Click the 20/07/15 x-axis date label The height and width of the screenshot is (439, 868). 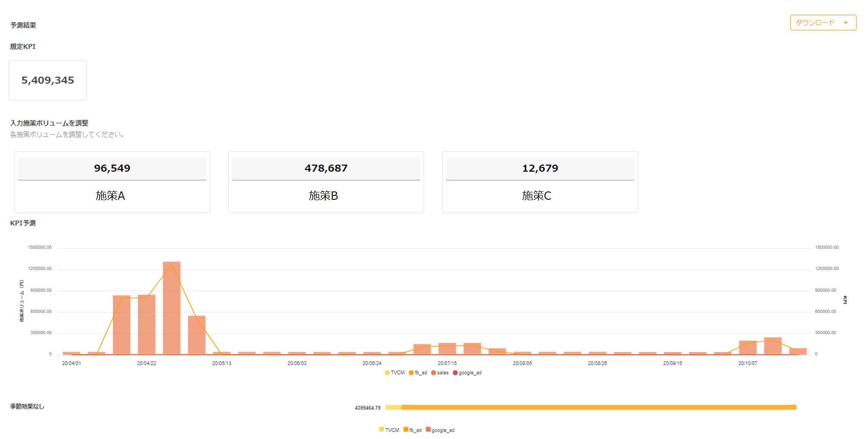447,363
